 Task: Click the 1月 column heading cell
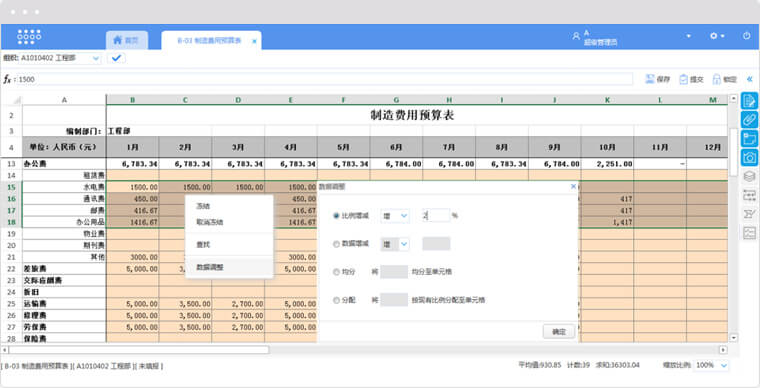click(x=132, y=147)
